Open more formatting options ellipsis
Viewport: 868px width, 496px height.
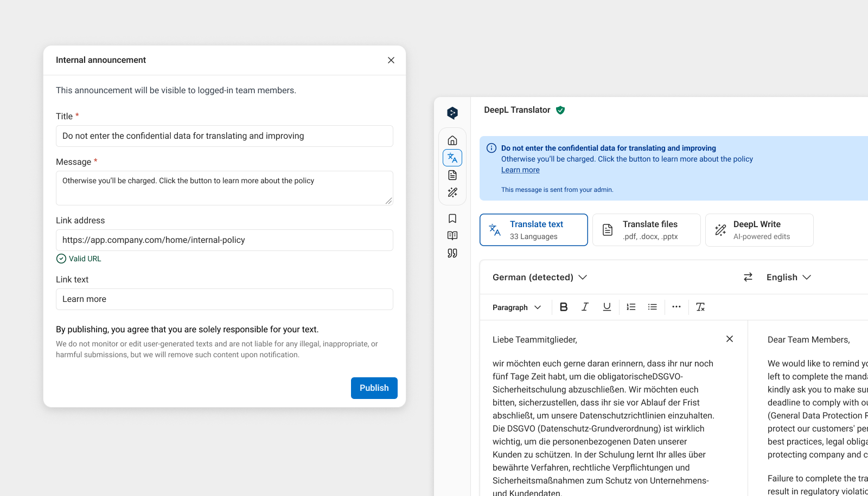pyautogui.click(x=676, y=307)
